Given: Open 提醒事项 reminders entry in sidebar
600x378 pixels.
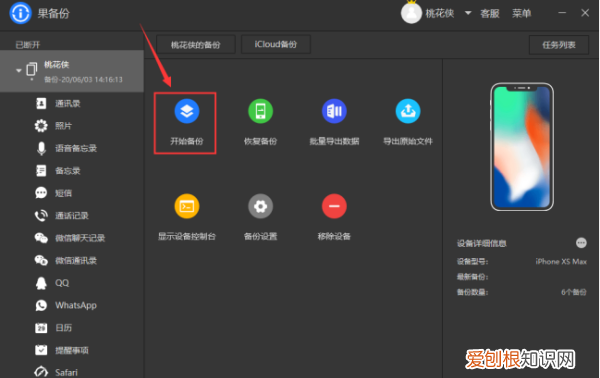Looking at the screenshot, I should tap(72, 350).
